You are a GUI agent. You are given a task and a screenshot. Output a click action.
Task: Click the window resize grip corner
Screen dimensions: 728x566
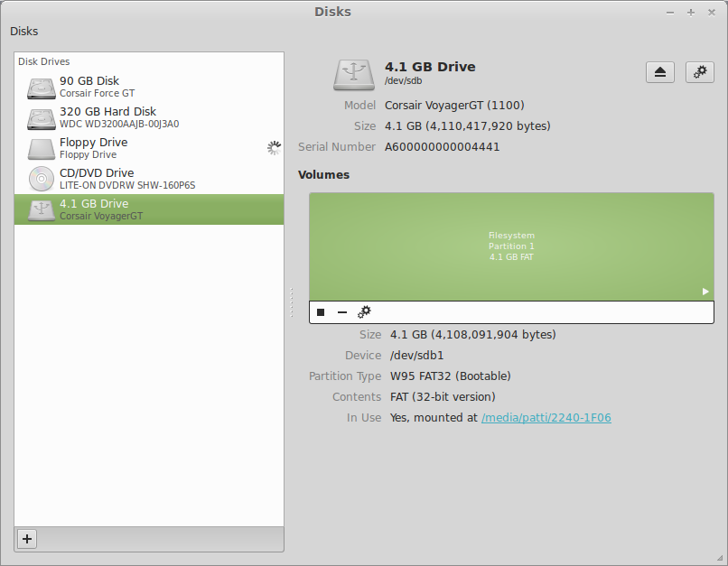click(721, 559)
